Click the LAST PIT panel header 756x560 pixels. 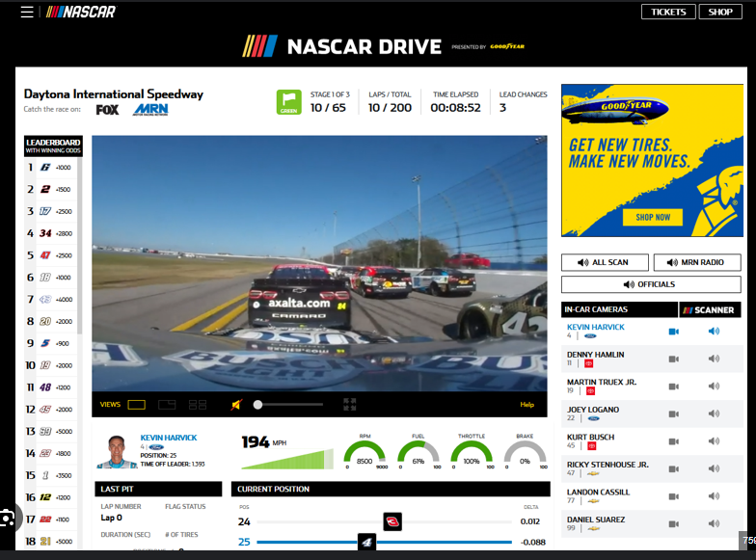tap(158, 490)
